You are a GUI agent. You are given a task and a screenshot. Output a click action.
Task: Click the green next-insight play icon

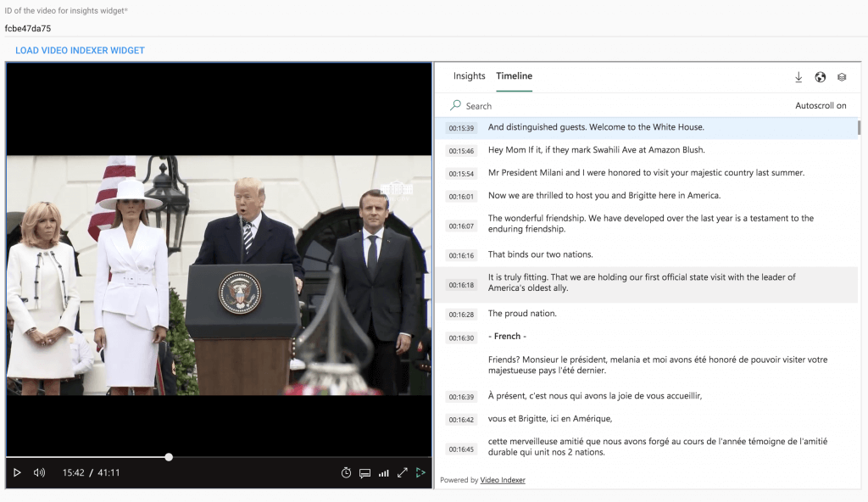click(420, 472)
